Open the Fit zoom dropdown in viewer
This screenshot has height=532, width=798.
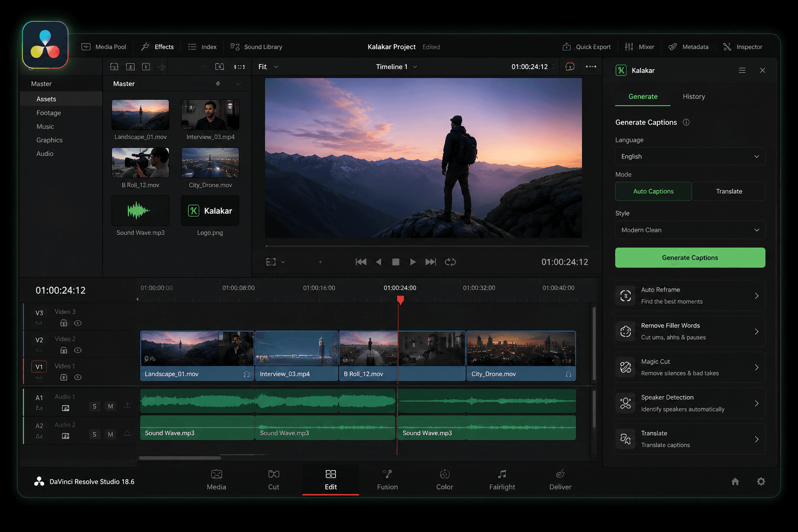click(268, 66)
